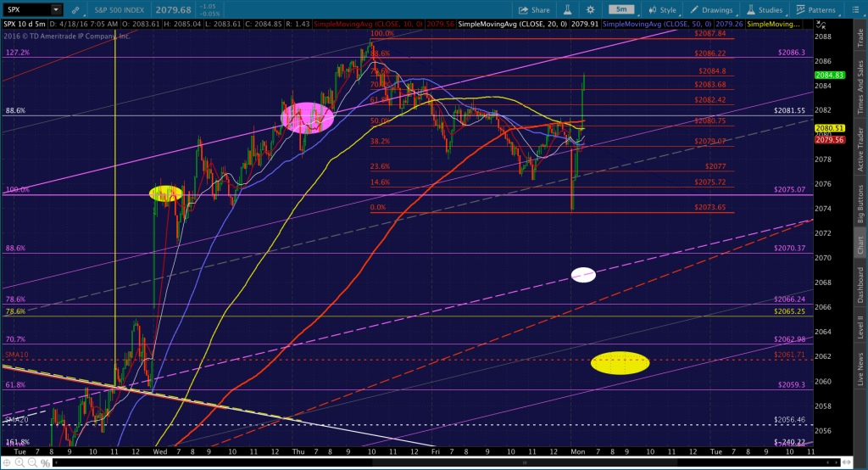Image resolution: width=868 pixels, height=470 pixels.
Task: Open the Drawings dropdown menu
Action: 712,10
